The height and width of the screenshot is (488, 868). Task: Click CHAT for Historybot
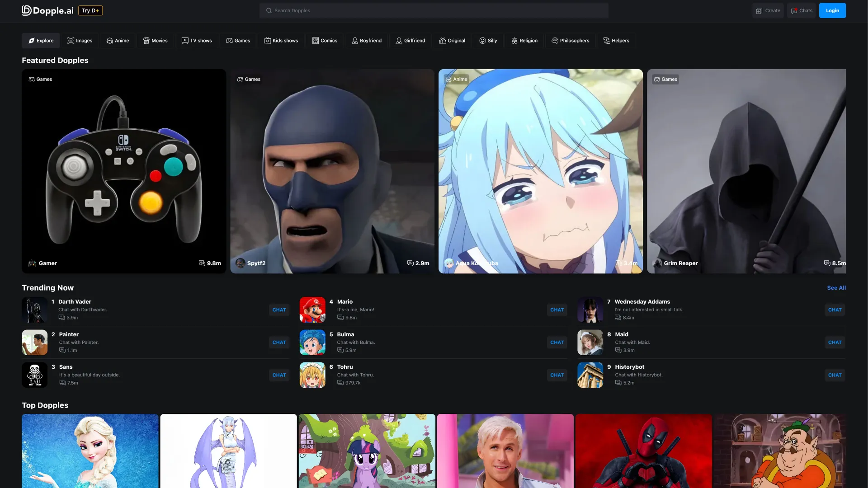coord(835,375)
